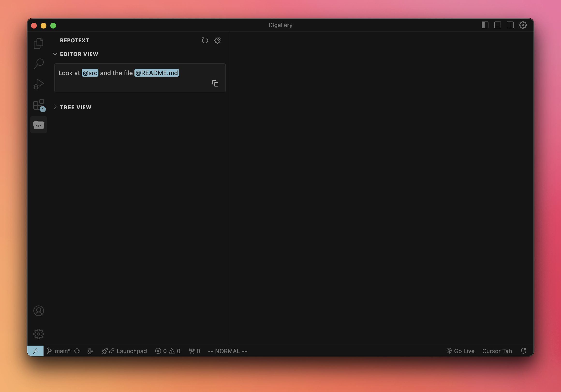
Task: Open the Extensions view with badge
Action: click(x=39, y=105)
